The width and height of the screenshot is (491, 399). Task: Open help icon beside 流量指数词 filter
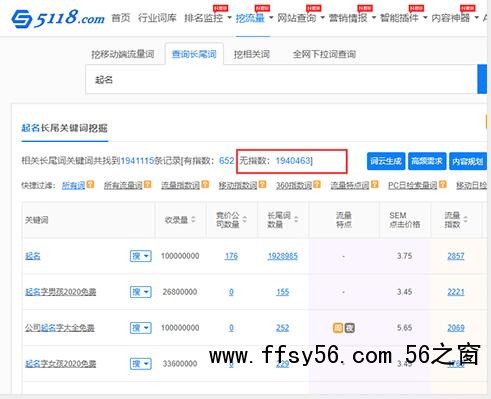205,184
